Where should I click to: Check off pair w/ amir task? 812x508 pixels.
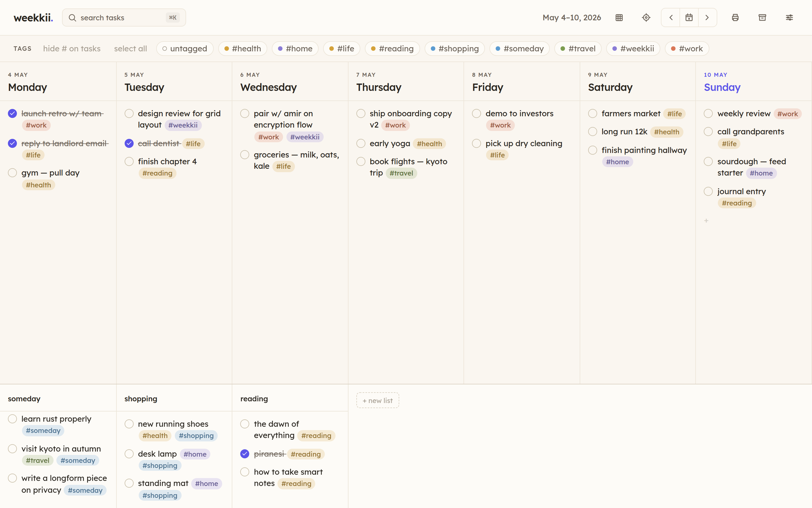coord(245,113)
